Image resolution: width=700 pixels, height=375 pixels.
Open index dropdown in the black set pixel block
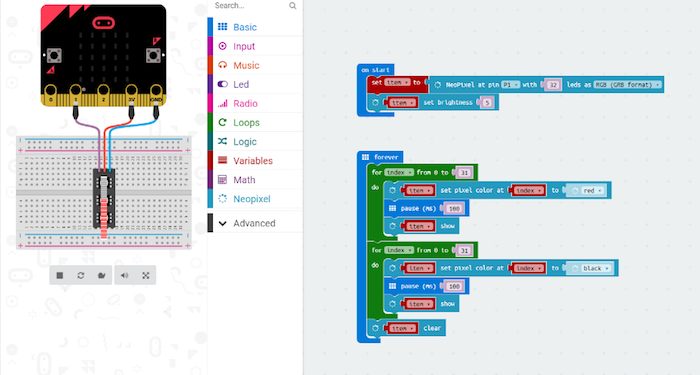(x=528, y=268)
